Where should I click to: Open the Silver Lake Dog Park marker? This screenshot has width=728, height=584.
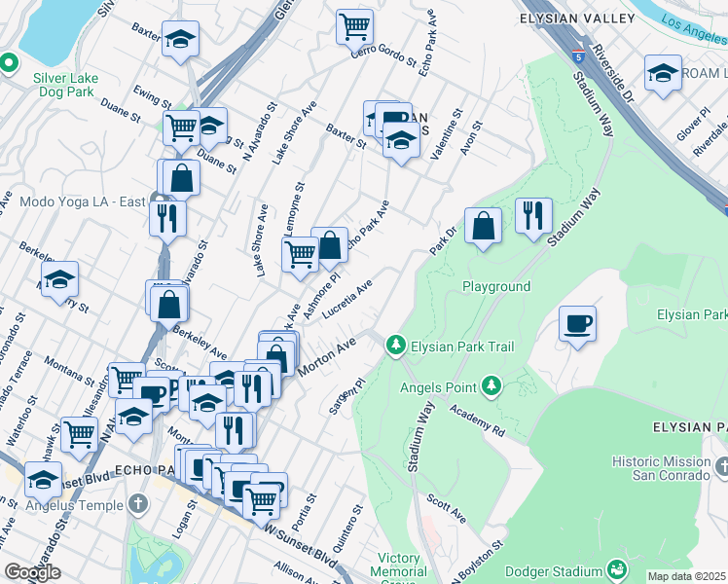(9, 63)
